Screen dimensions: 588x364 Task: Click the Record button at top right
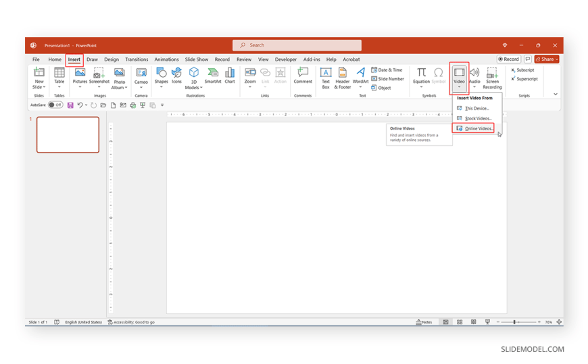(x=508, y=59)
